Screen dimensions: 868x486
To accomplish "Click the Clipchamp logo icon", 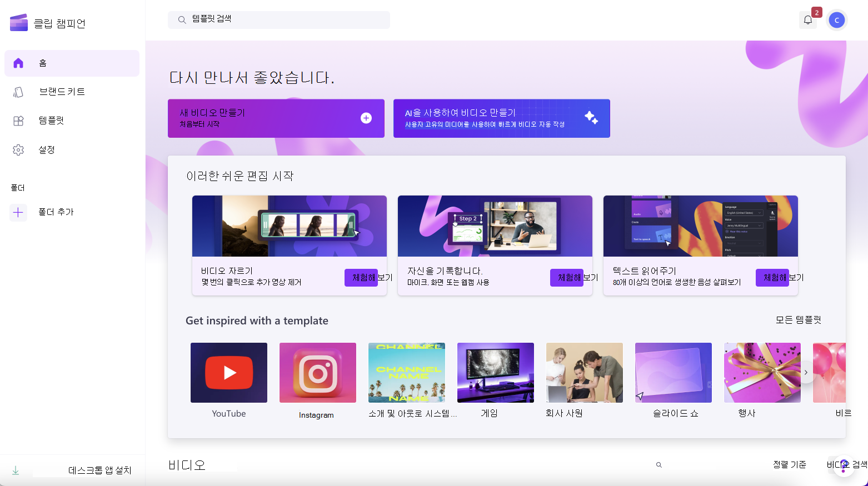I will pos(19,23).
